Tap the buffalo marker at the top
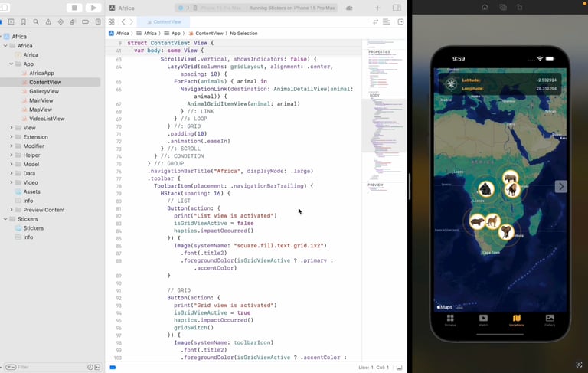The height and width of the screenshot is (373, 588). tap(511, 177)
